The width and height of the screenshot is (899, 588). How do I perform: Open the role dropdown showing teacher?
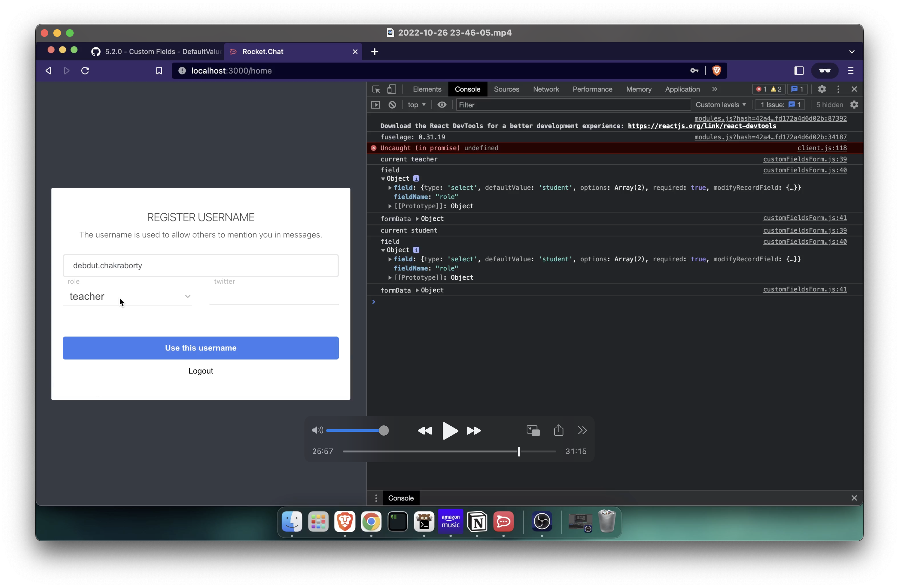pos(128,296)
